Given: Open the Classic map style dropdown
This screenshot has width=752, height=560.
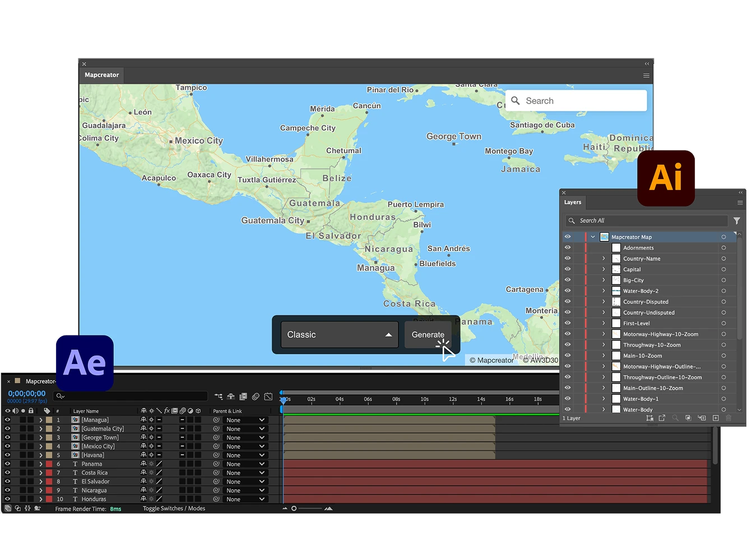Looking at the screenshot, I should pyautogui.click(x=340, y=335).
